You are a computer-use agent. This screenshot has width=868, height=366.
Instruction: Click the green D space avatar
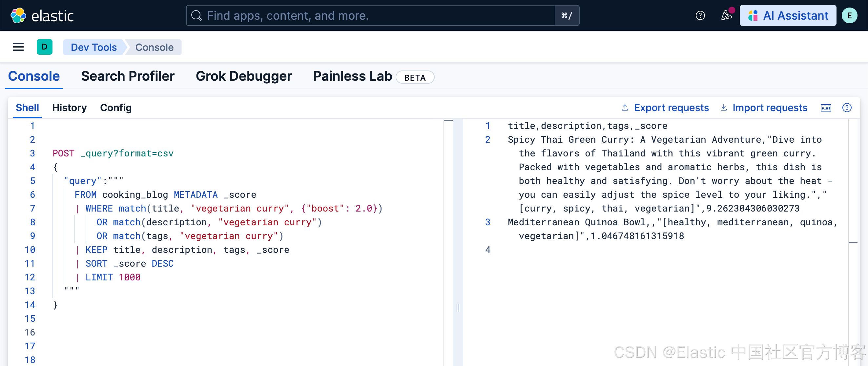pyautogui.click(x=45, y=47)
